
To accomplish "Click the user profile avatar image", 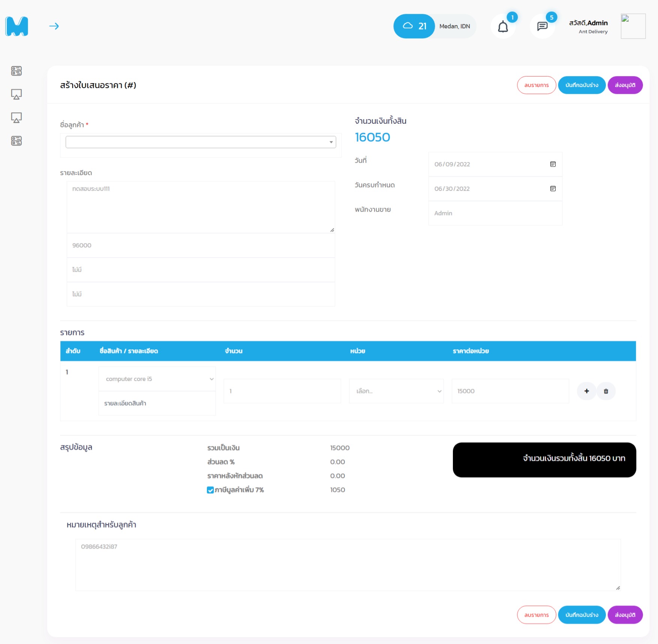I will pos(633,26).
